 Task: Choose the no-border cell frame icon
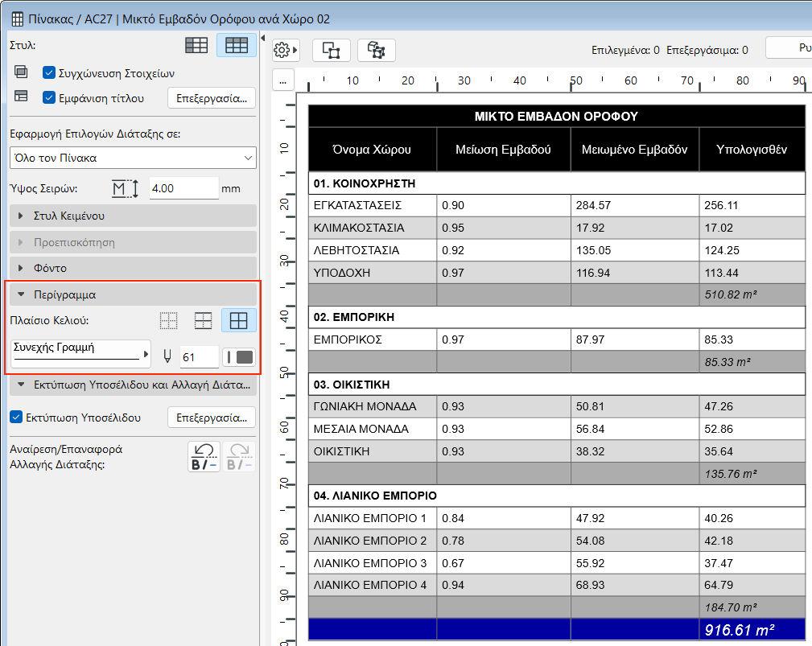168,320
